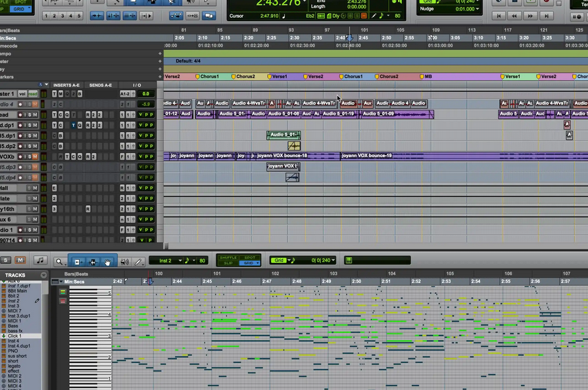Viewport: 588px width, 390px height.
Task: Open the TRACKS list menu arrow
Action: point(43,275)
